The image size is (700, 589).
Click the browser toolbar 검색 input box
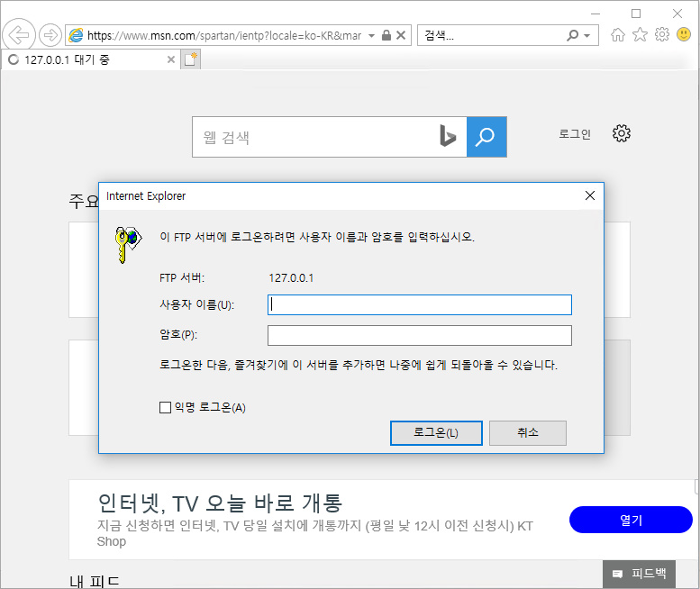point(491,35)
